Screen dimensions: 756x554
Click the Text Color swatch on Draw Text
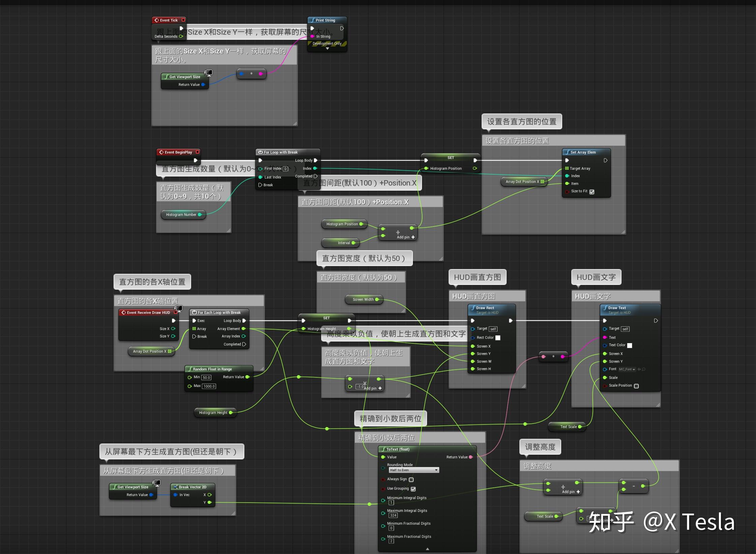tap(629, 345)
